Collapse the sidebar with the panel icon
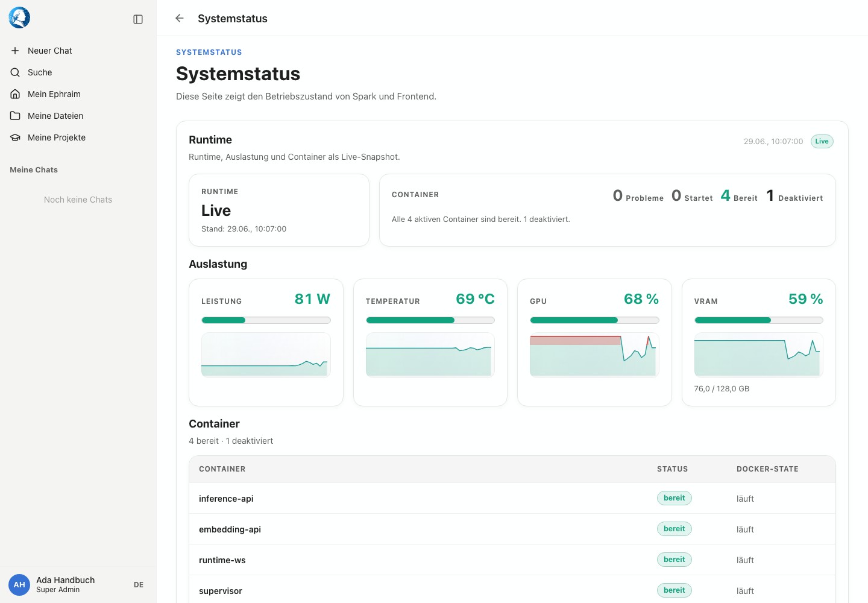 (138, 19)
